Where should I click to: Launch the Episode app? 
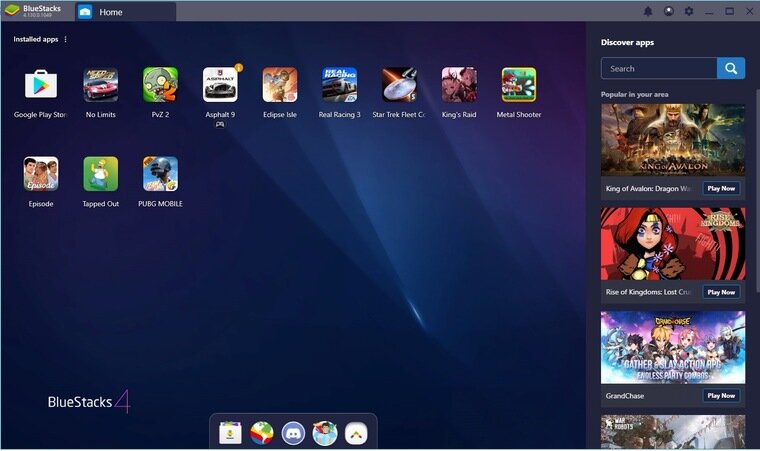[41, 174]
